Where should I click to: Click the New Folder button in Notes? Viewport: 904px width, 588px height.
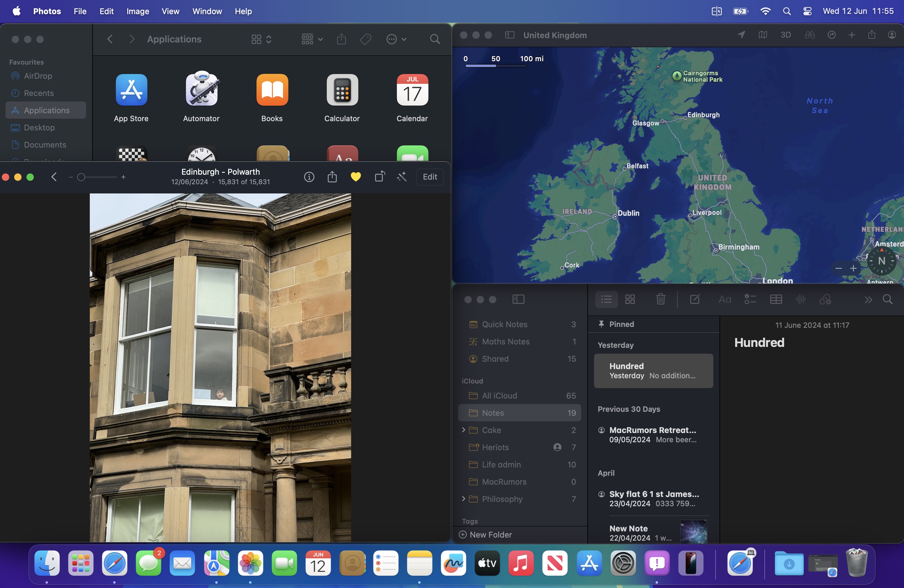(x=486, y=534)
